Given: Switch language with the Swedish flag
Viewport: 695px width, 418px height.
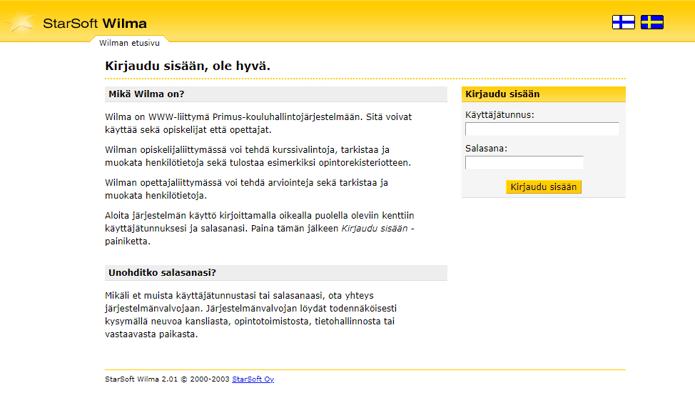Looking at the screenshot, I should [x=652, y=22].
